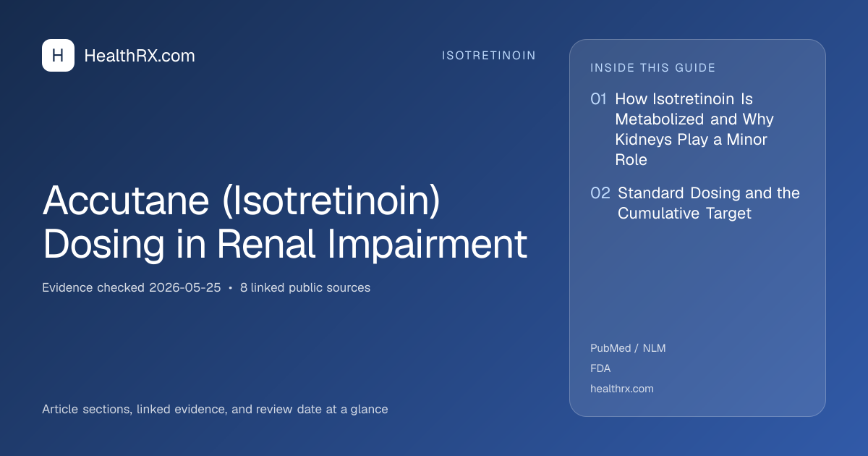The width and height of the screenshot is (868, 456).
Task: Click the healthrx.com source entry
Action: click(622, 389)
